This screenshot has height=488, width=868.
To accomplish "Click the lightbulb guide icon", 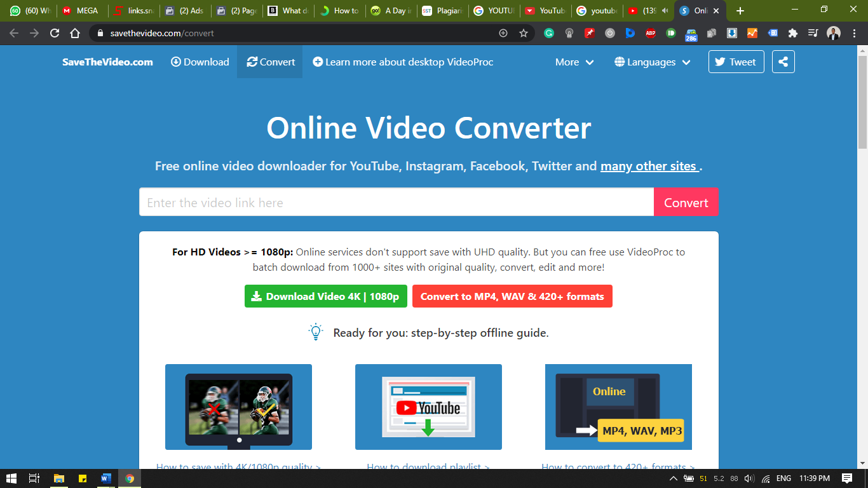I will 316,332.
